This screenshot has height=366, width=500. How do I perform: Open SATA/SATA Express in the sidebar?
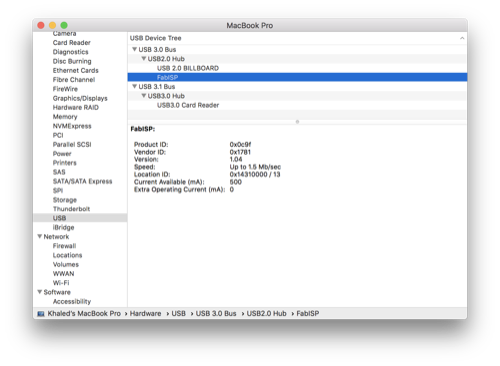tap(82, 181)
